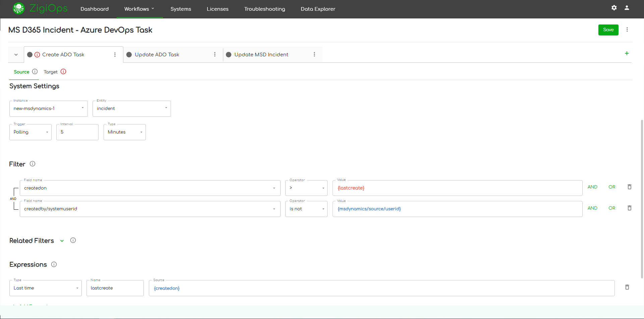Open workflow options three-dot menu near Save
The width and height of the screenshot is (644, 319).
[627, 30]
